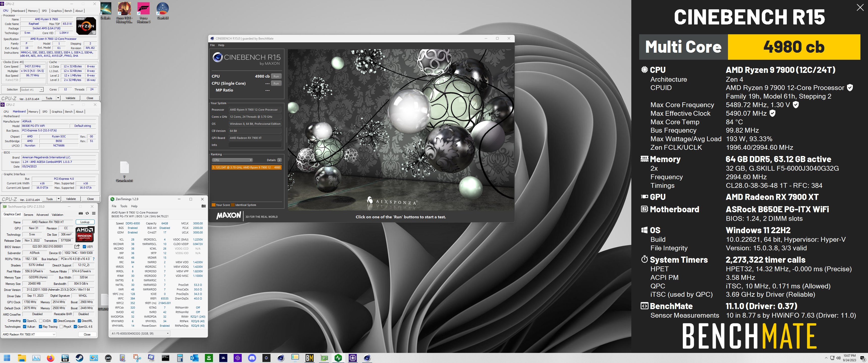Click Validate in CPU-Z CPU window
The width and height of the screenshot is (868, 363).
coord(70,98)
